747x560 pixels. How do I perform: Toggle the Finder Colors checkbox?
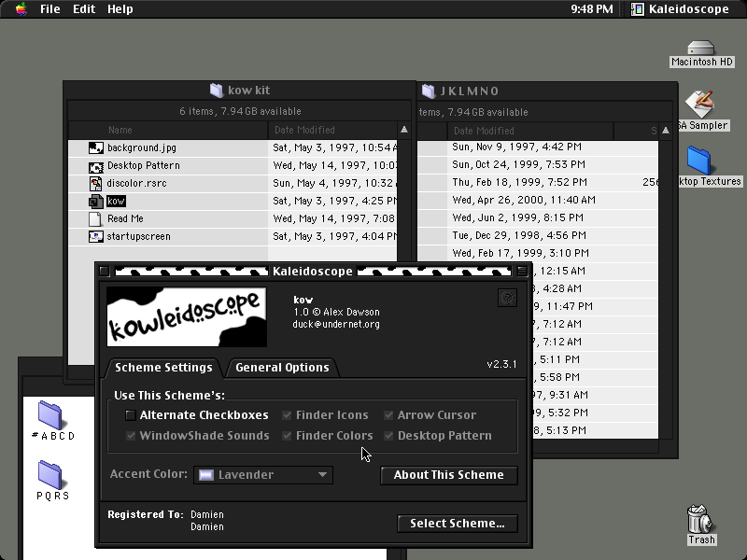tap(287, 436)
